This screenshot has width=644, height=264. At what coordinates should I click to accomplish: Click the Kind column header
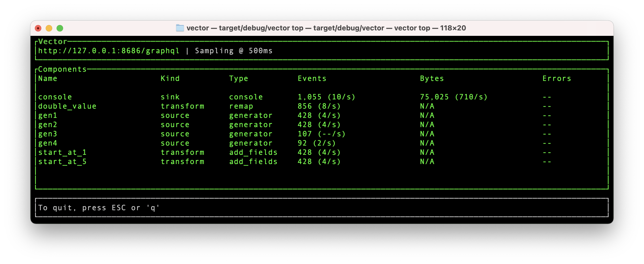click(170, 78)
